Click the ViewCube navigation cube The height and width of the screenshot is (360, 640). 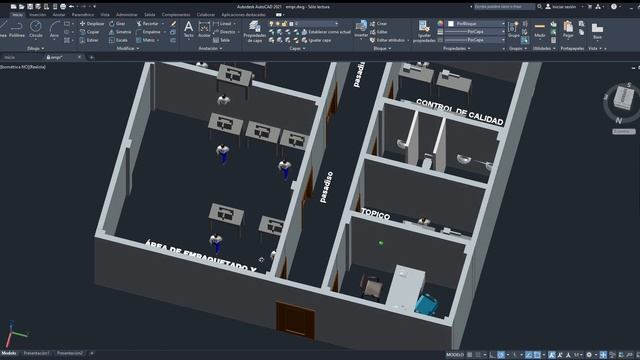pyautogui.click(x=623, y=98)
